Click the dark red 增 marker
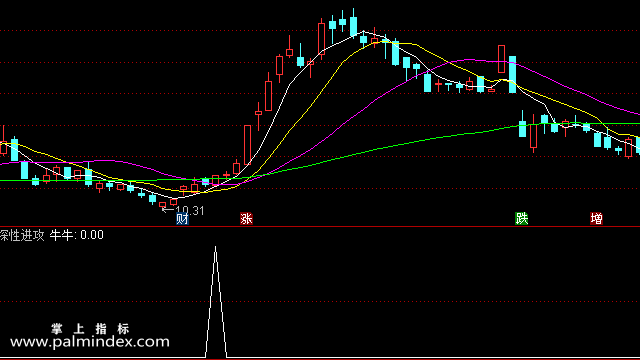Image resolution: width=640 pixels, height=360 pixels. tap(596, 219)
